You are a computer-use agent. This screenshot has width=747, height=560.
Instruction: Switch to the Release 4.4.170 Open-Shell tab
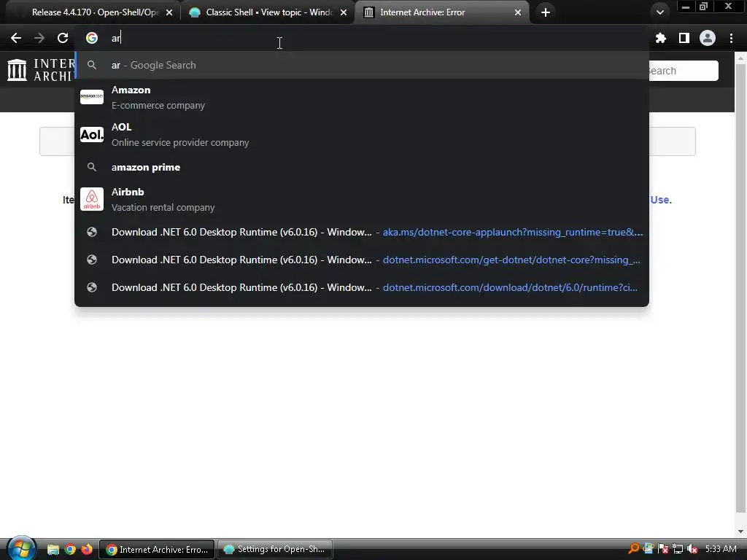point(90,12)
